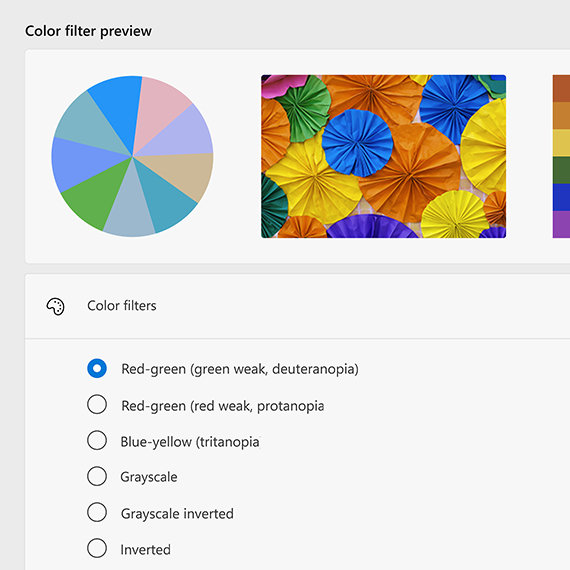Click the blue strip in color bars
This screenshot has width=570, height=570.
[x=561, y=197]
